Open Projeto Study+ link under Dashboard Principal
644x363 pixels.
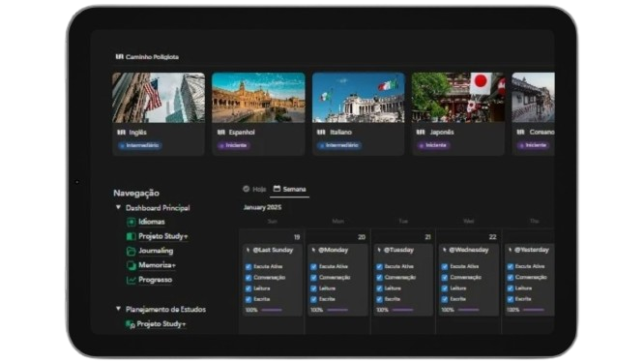coord(163,236)
